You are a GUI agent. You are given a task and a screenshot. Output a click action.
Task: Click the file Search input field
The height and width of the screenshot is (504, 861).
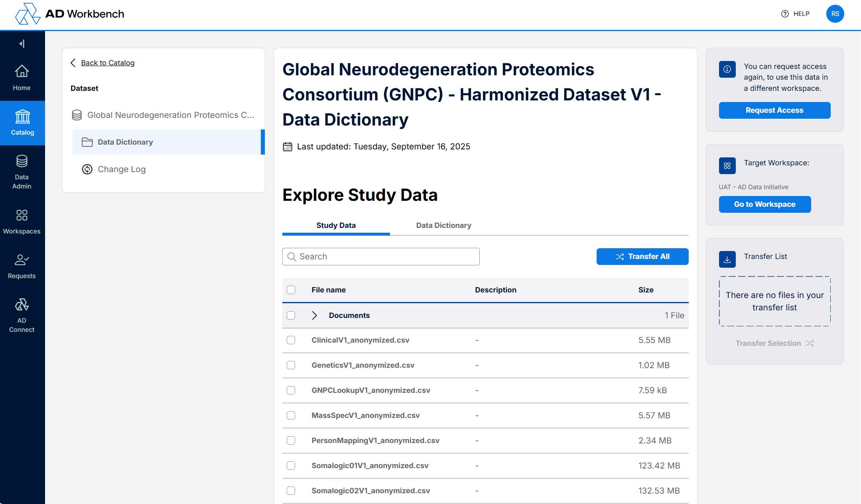pos(381,257)
